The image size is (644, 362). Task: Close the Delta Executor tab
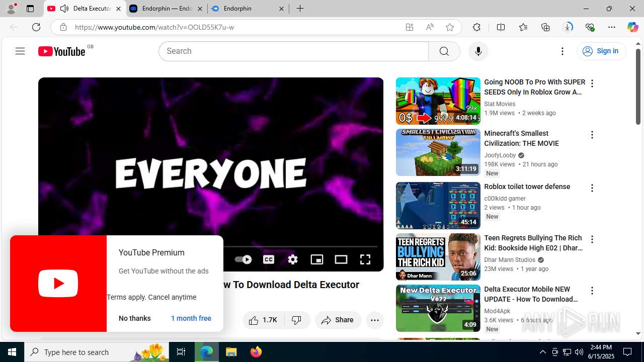[118, 9]
